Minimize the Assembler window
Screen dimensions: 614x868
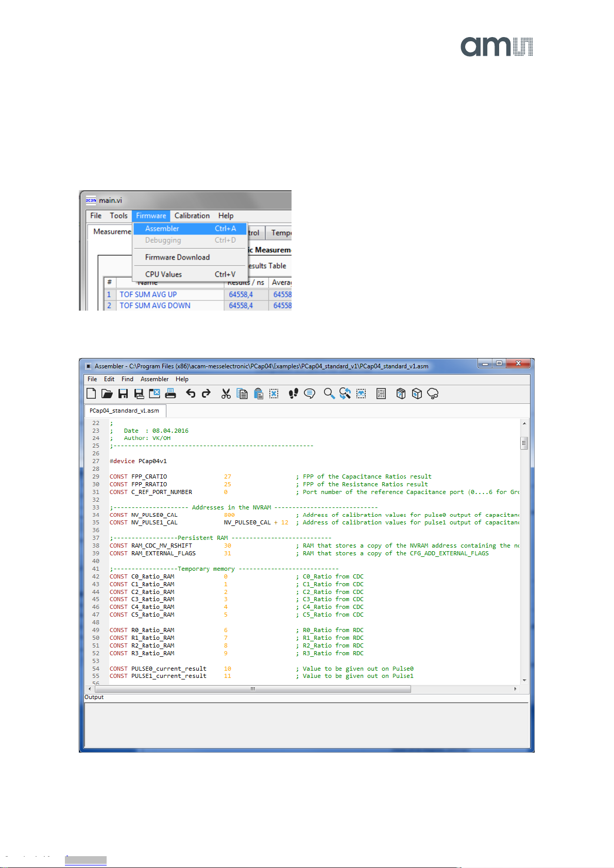(485, 364)
